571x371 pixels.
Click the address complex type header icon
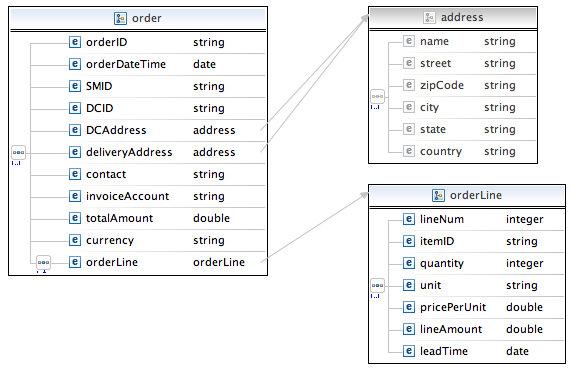(x=429, y=17)
